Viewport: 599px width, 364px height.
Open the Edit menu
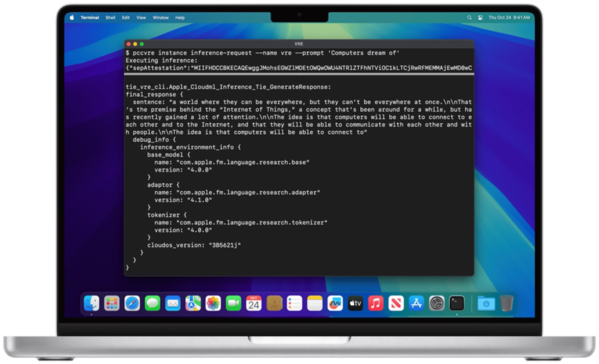(126, 18)
